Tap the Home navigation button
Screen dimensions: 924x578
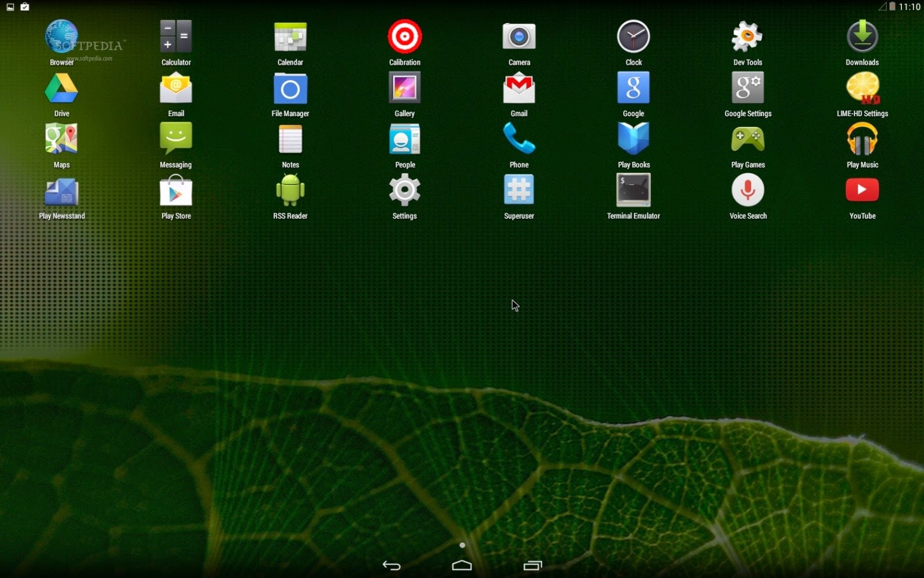462,565
